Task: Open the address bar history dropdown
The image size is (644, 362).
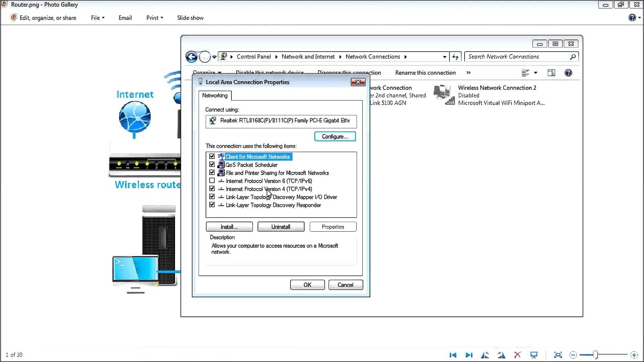Action: 444,57
